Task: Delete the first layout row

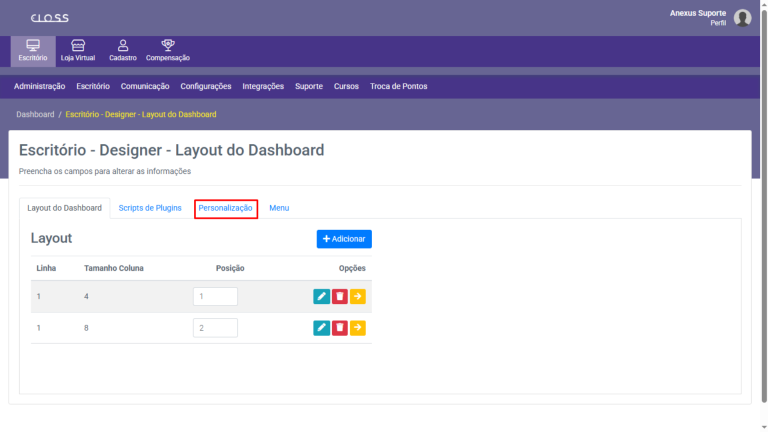Action: [340, 296]
